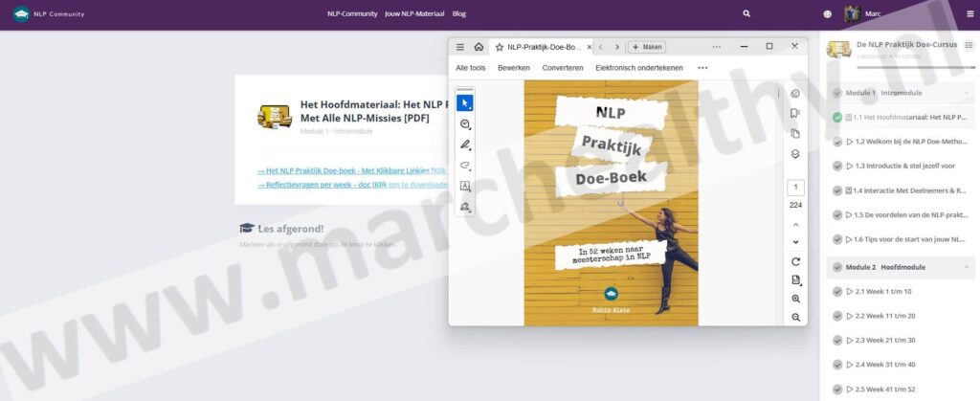Download Reflectievragen per week doc link
This screenshot has height=401, width=980.
tap(352, 185)
